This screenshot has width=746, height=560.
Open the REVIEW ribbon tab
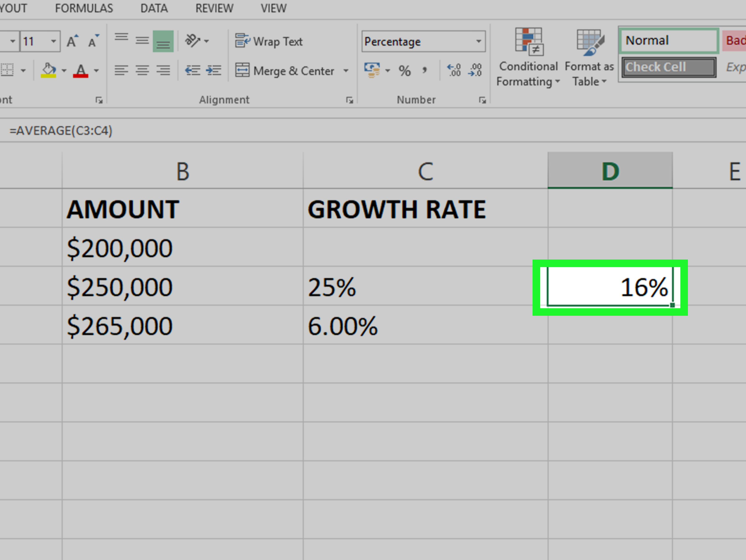click(x=214, y=8)
